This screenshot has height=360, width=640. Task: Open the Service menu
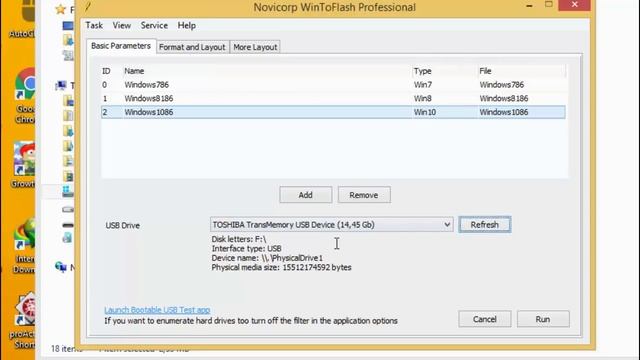pyautogui.click(x=154, y=25)
